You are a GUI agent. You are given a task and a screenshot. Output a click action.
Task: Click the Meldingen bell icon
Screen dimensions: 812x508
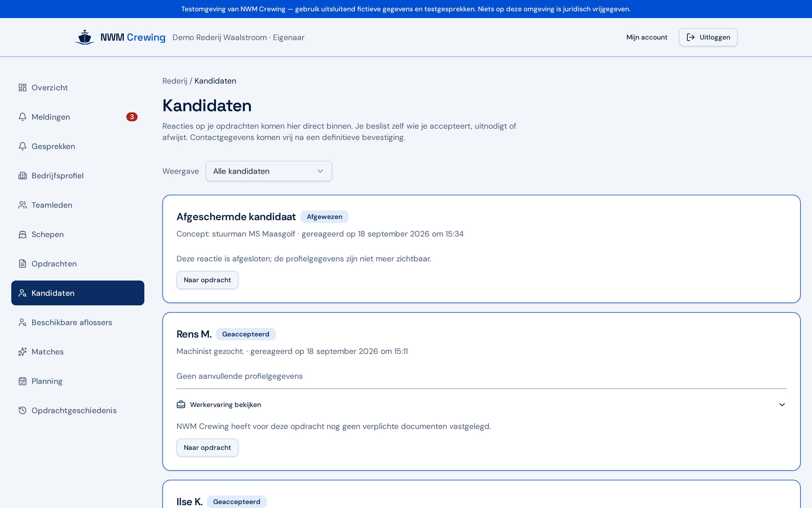(23, 117)
